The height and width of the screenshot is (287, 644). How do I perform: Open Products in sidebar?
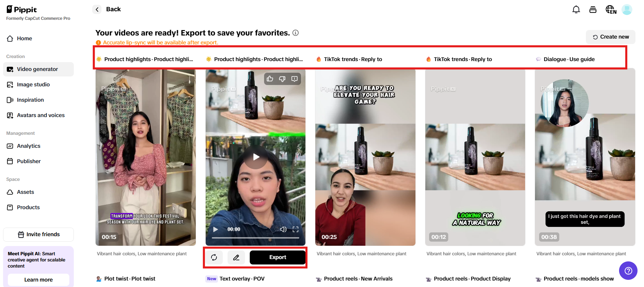click(38, 207)
